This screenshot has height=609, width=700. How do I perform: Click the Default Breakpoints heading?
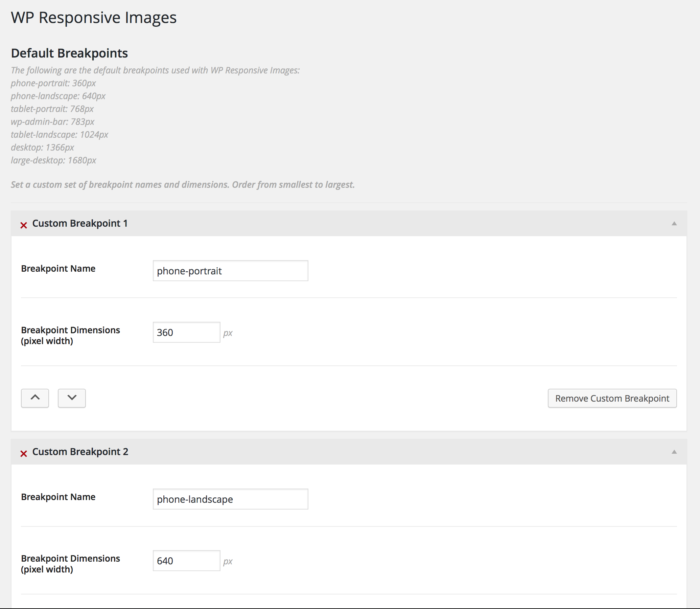click(69, 53)
